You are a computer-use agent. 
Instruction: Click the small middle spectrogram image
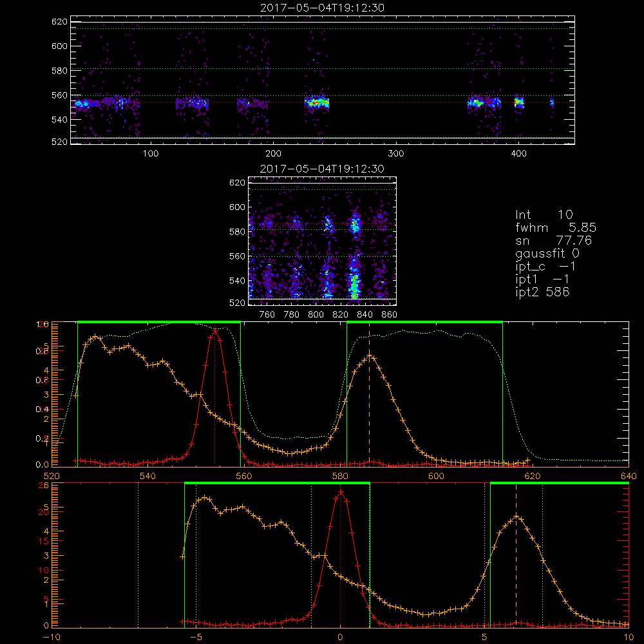[323, 241]
